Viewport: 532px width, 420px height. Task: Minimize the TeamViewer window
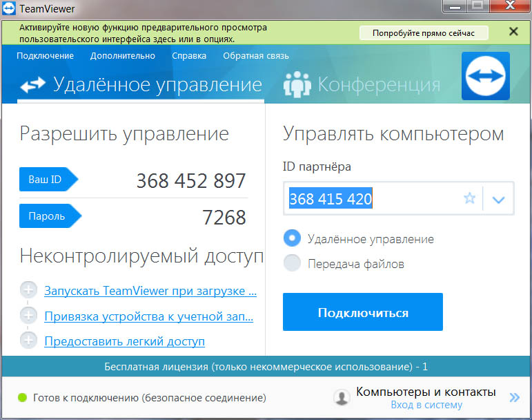point(455,6)
